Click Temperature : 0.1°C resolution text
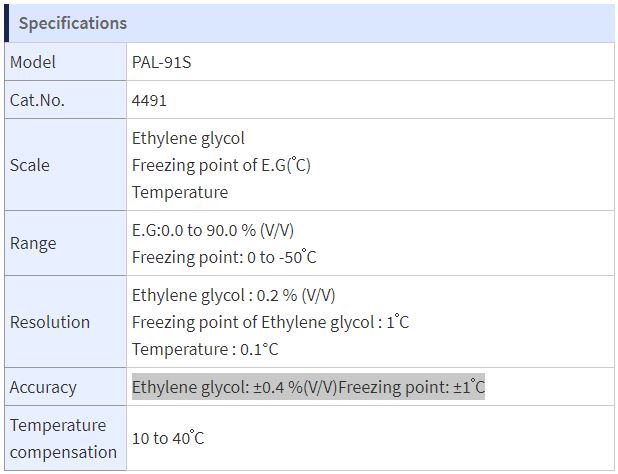The image size is (618, 474). [205, 349]
